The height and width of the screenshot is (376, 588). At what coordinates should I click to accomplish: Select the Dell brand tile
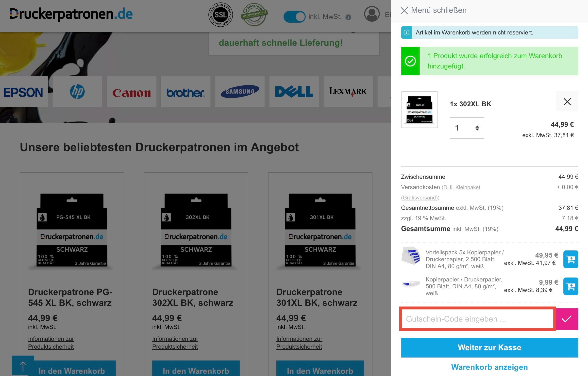coord(294,92)
